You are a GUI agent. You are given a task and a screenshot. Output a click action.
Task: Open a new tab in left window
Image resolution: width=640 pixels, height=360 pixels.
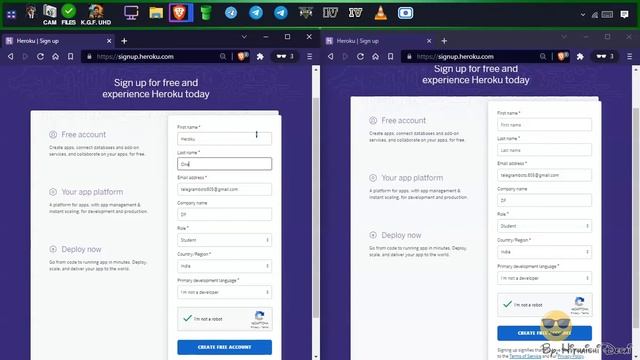[124, 41]
